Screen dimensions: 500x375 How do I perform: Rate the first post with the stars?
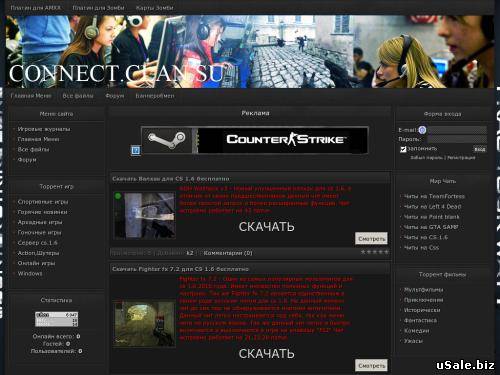(375, 252)
